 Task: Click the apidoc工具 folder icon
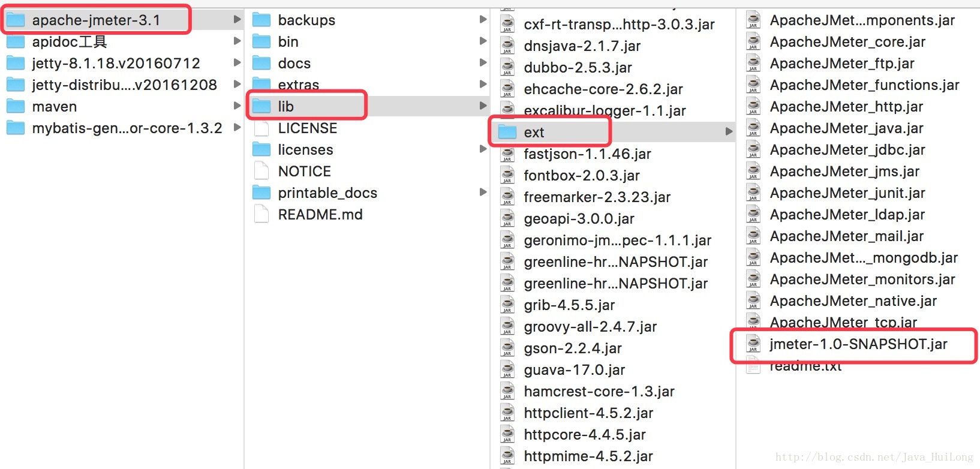pos(16,41)
